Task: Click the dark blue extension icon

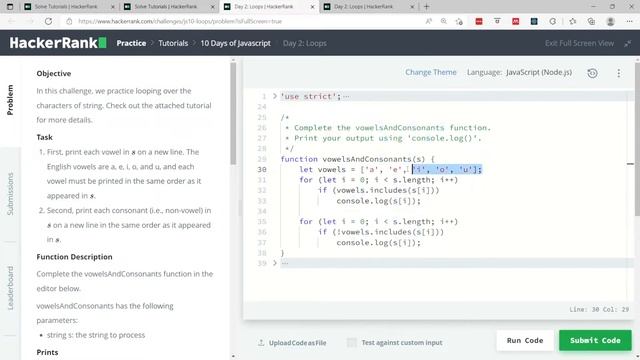Action: click(534, 21)
